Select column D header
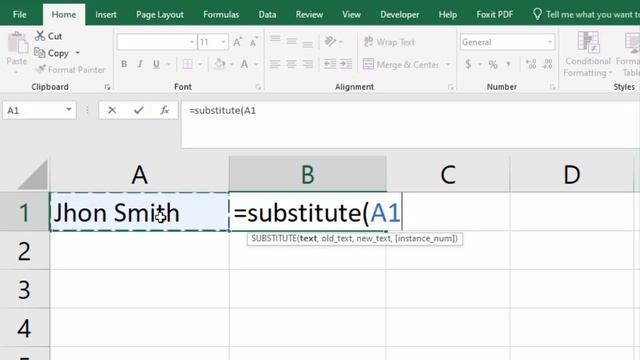640x360 pixels. tap(572, 174)
